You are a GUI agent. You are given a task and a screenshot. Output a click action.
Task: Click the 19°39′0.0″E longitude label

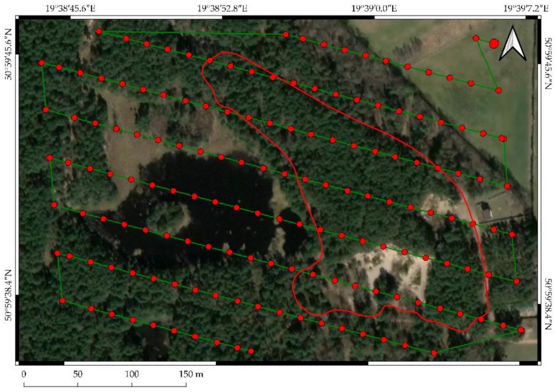[374, 8]
